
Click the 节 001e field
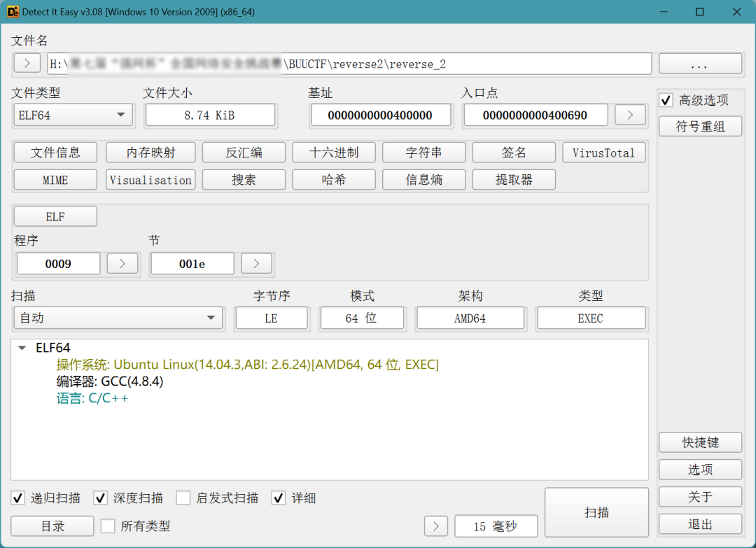[x=192, y=264]
